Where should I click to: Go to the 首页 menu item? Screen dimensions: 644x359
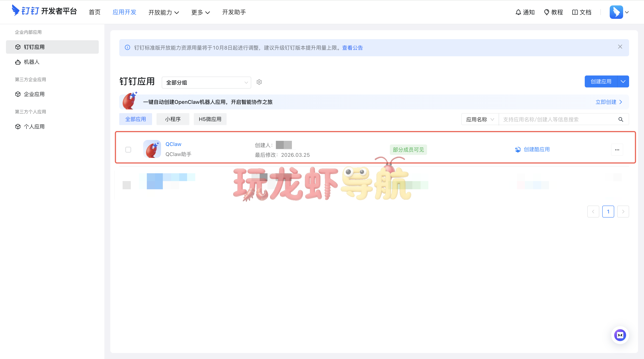coord(95,12)
